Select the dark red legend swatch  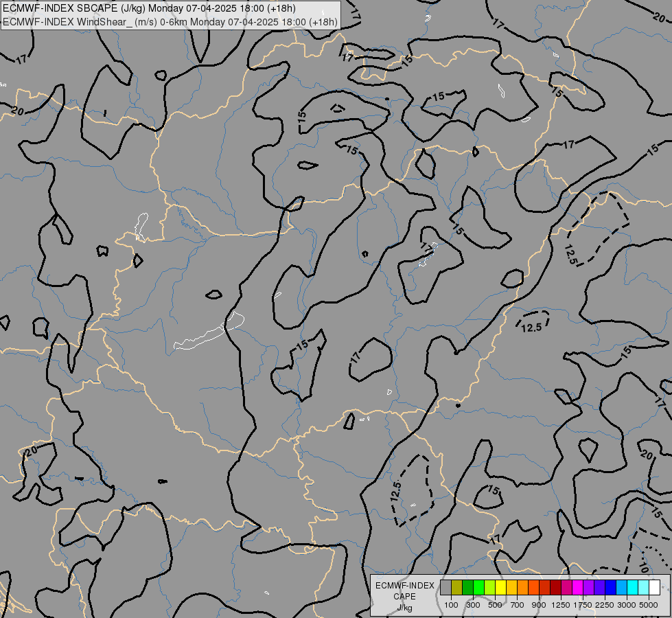coord(556,588)
